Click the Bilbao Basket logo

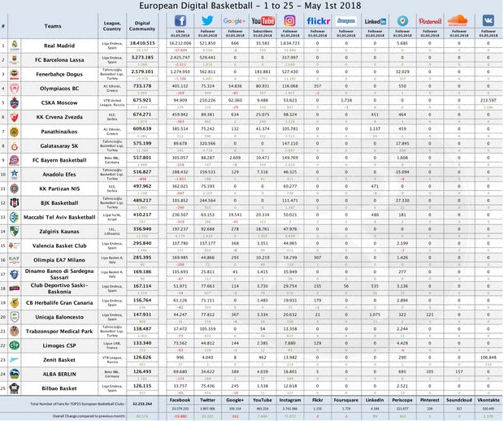tap(15, 388)
